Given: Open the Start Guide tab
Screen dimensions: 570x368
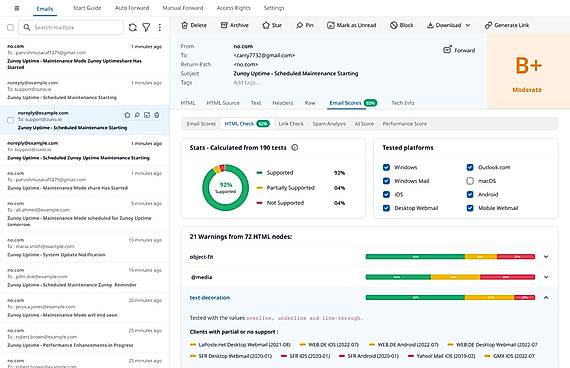Looking at the screenshot, I should tap(87, 8).
